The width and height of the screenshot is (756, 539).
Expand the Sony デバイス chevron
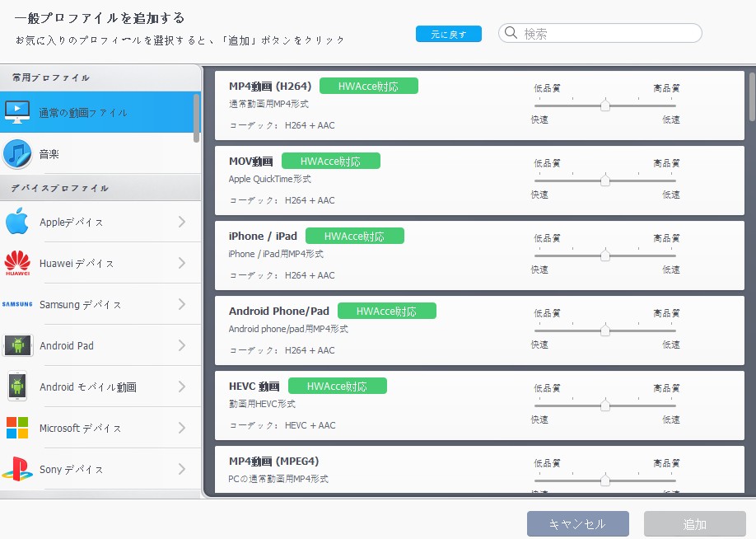tap(182, 469)
